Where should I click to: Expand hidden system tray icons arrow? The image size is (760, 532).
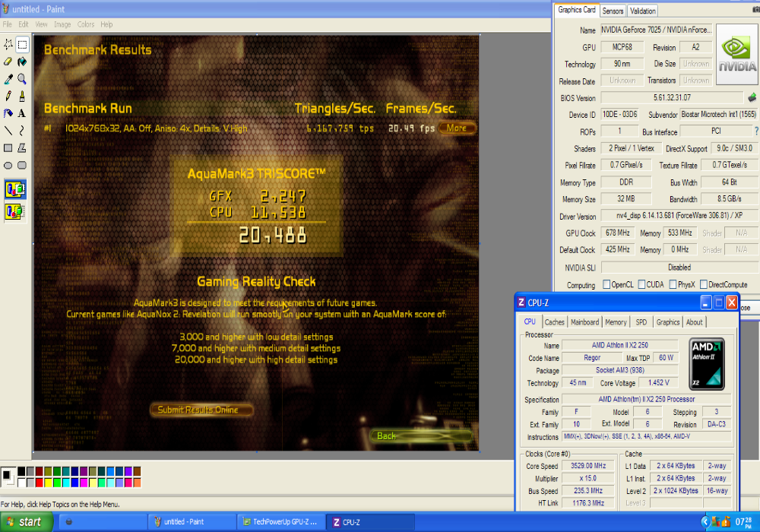[x=705, y=521]
